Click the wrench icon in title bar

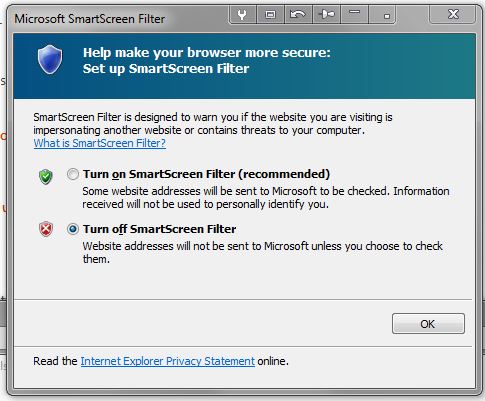pos(242,15)
